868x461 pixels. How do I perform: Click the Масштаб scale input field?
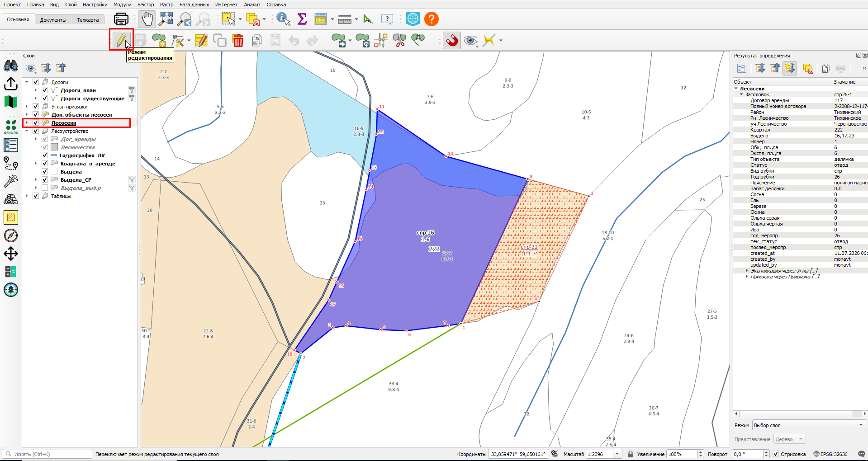600,454
